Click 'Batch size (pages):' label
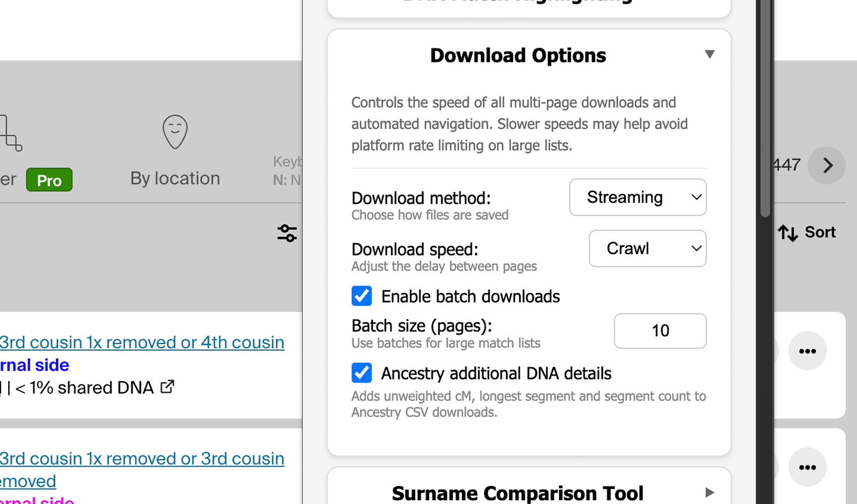The width and height of the screenshot is (857, 504). click(x=422, y=326)
